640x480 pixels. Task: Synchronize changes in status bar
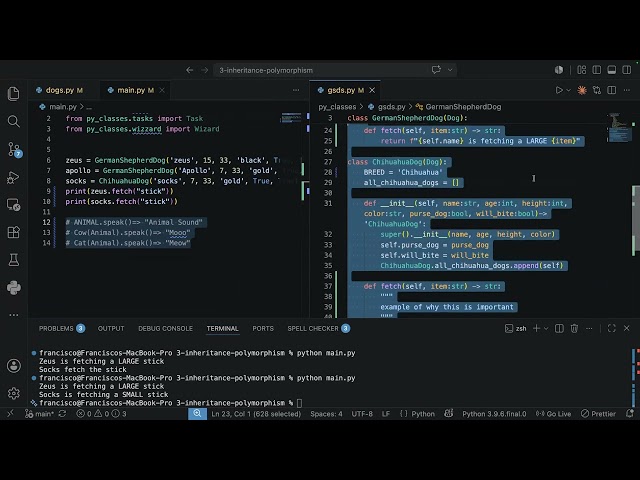tap(62, 414)
